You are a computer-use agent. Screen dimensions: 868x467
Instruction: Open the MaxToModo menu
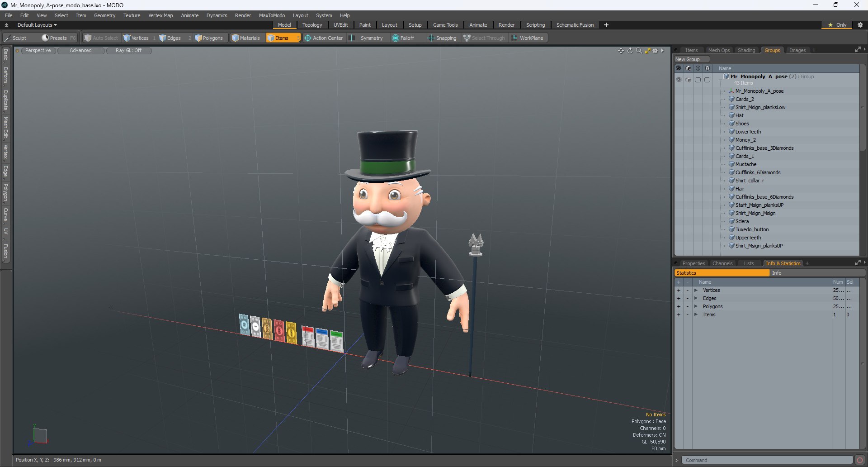[272, 15]
